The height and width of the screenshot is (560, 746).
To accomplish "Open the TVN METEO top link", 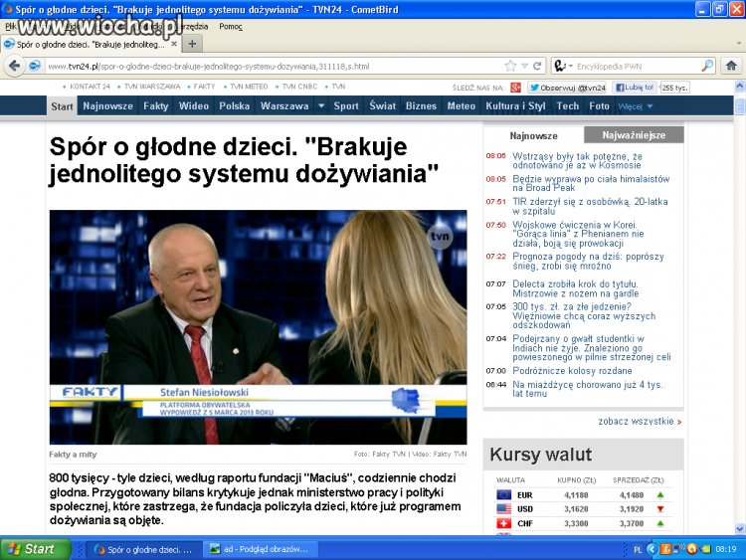I will (x=249, y=87).
